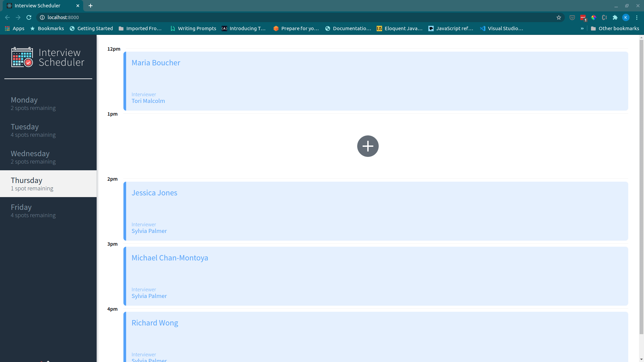Click the add new interview button
This screenshot has height=362, width=644.
click(x=368, y=146)
